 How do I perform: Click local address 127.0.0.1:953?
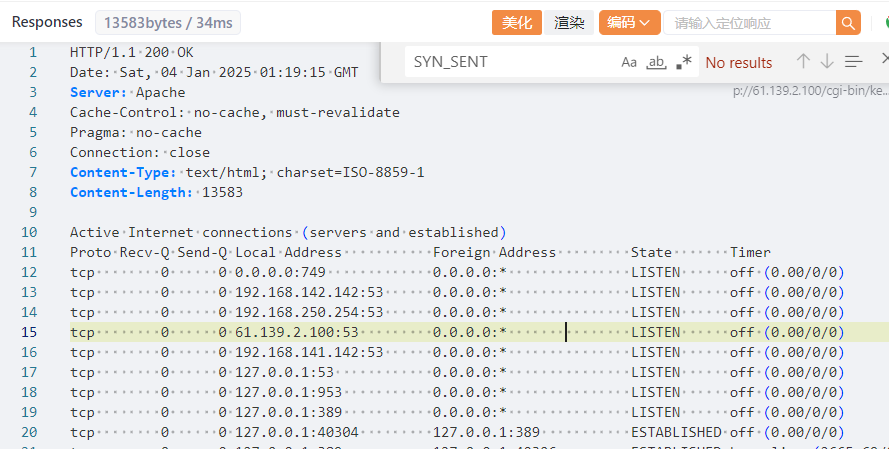pyautogui.click(x=289, y=392)
